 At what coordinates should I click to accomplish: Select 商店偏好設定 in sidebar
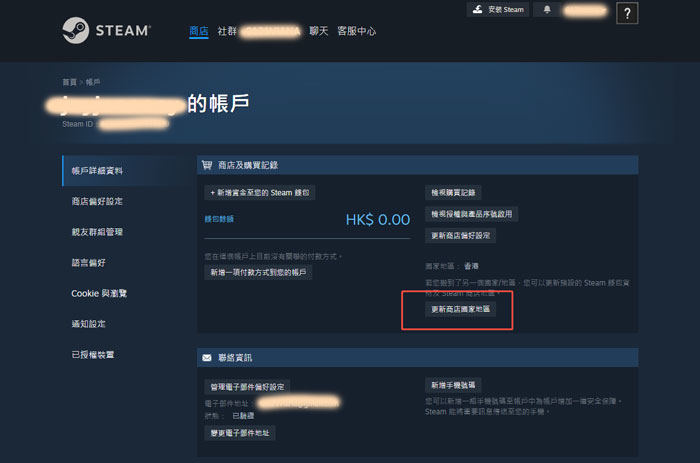point(97,201)
